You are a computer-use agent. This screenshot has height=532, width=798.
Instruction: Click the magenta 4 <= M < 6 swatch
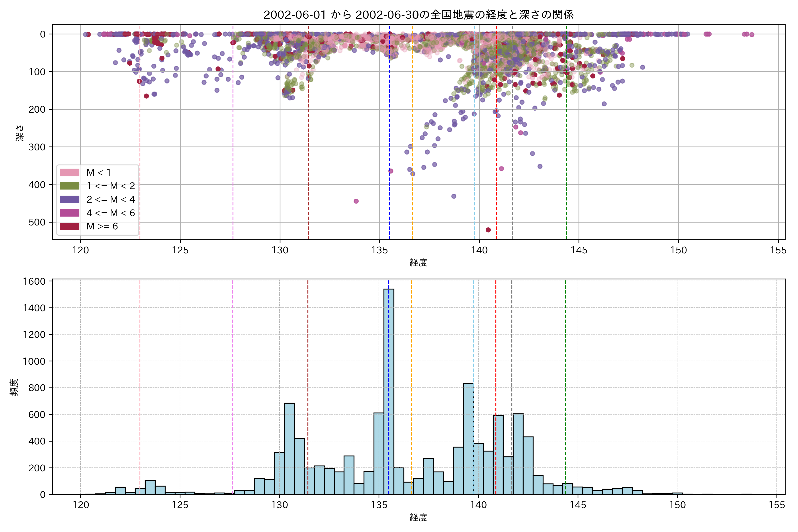click(x=70, y=213)
